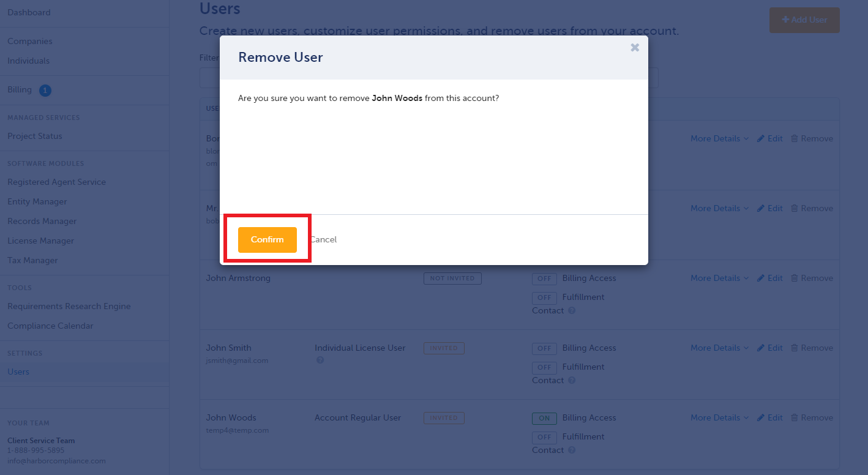Expand More Details for John Woods
The image size is (868, 475).
click(719, 417)
